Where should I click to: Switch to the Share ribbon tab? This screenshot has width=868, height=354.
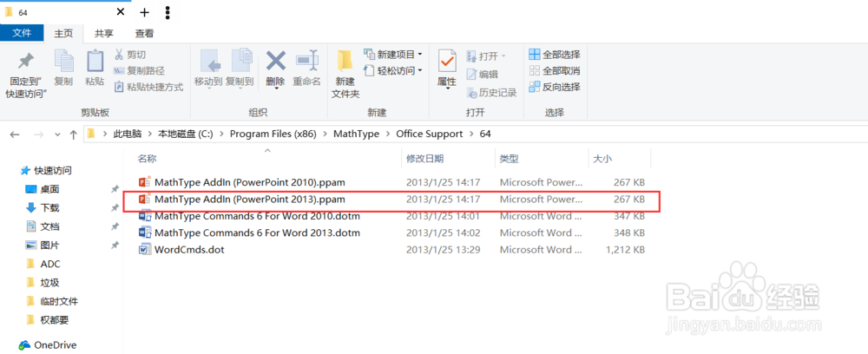click(103, 33)
